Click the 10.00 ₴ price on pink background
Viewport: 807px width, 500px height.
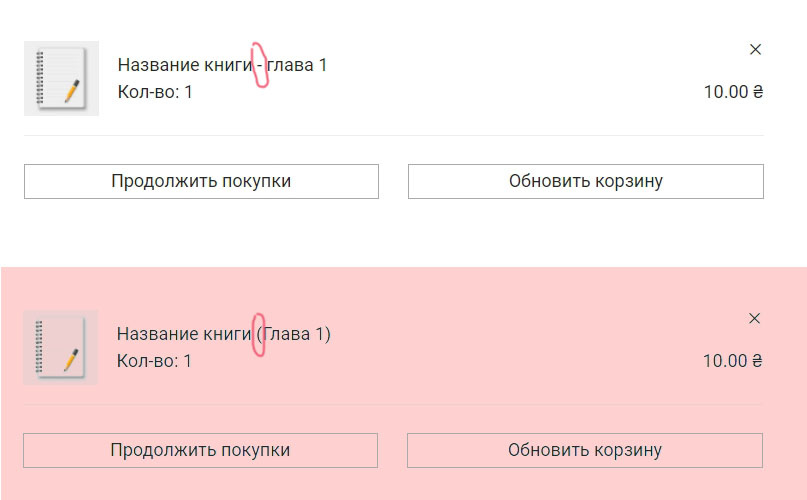[732, 360]
